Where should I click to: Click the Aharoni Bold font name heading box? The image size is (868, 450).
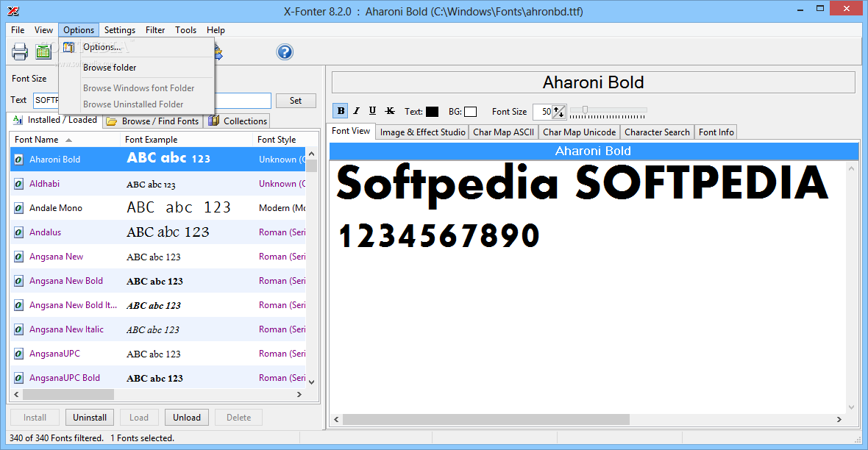coord(593,82)
